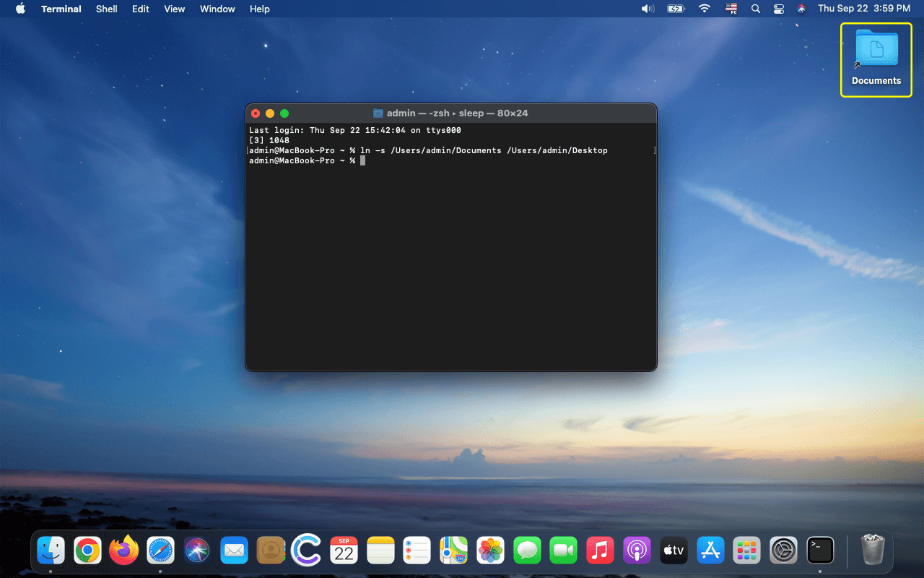Activate Siri from the Dock

(x=197, y=550)
